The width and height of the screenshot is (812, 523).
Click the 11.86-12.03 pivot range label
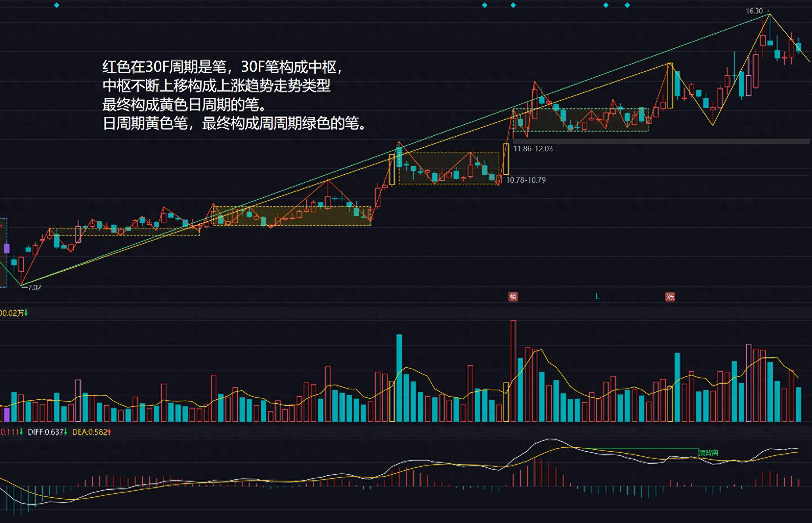[533, 149]
